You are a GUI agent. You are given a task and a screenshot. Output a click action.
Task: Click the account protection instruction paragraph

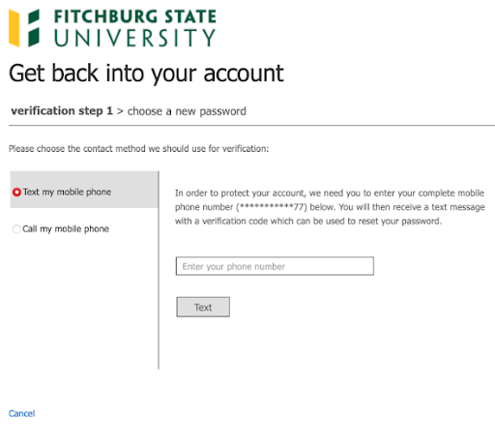click(330, 207)
